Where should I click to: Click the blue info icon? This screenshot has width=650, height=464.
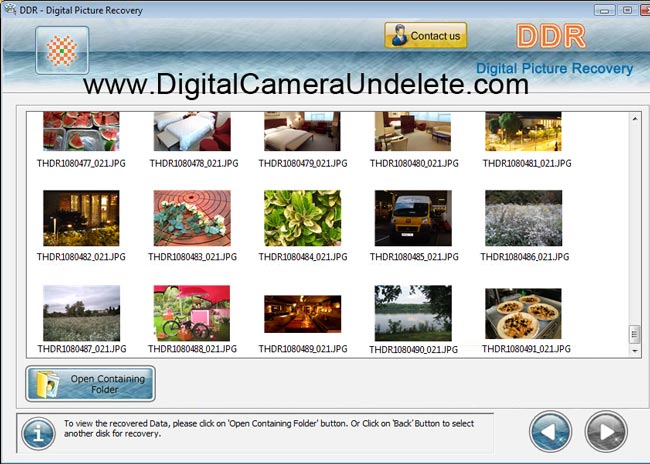(x=38, y=434)
